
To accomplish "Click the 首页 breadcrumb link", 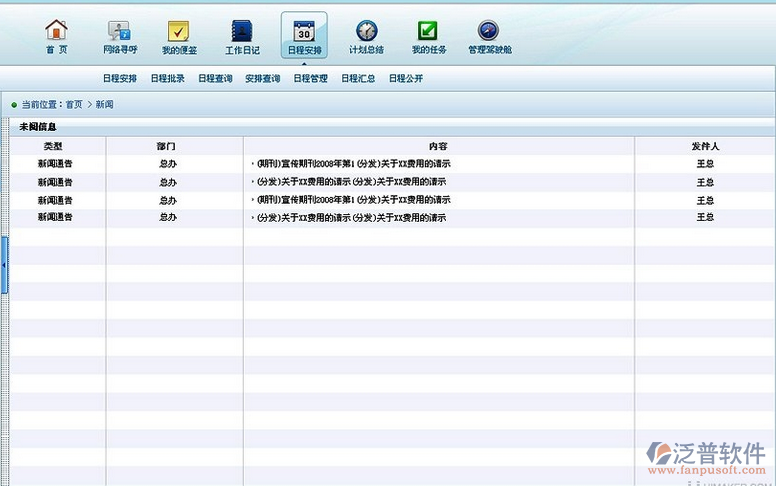I will click(74, 104).
